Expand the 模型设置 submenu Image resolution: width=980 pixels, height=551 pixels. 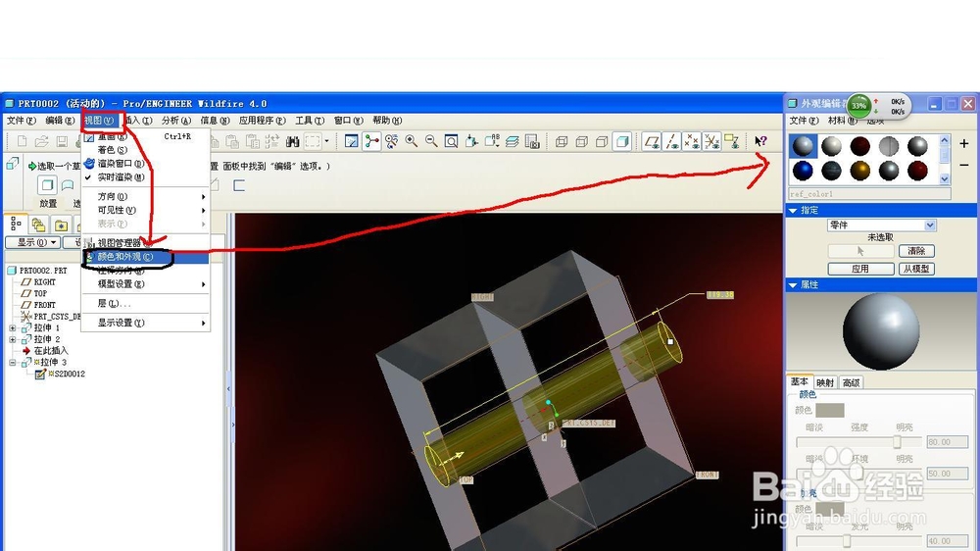146,284
